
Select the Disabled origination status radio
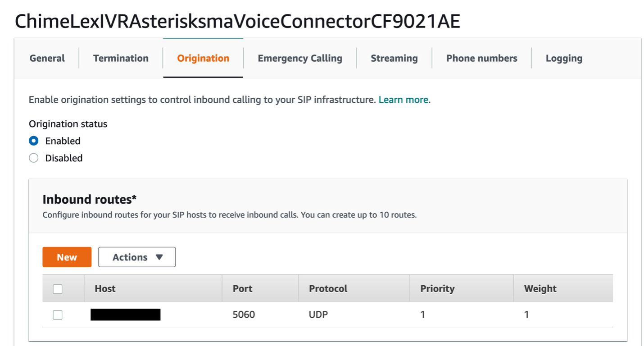[x=34, y=158]
